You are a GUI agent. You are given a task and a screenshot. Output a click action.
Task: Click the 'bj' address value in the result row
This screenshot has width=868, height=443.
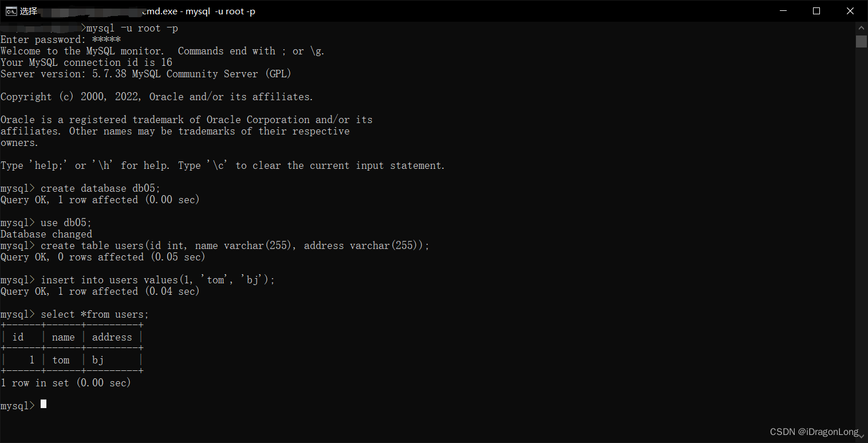[98, 360]
